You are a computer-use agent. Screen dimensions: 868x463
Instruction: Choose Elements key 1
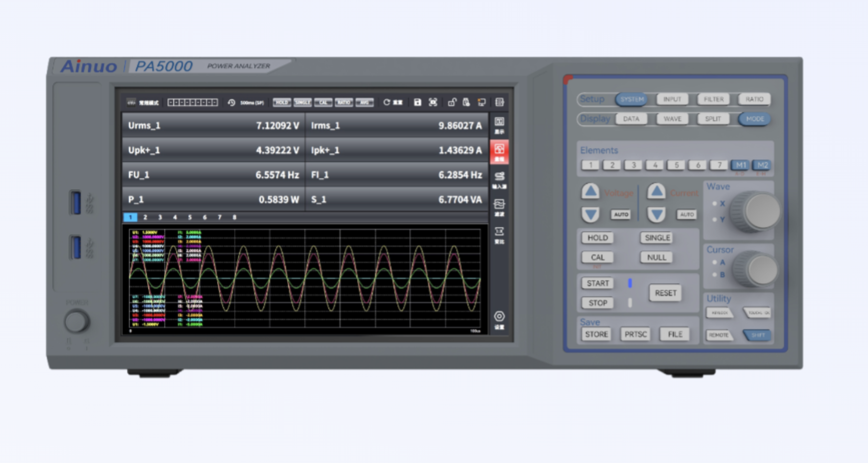591,165
